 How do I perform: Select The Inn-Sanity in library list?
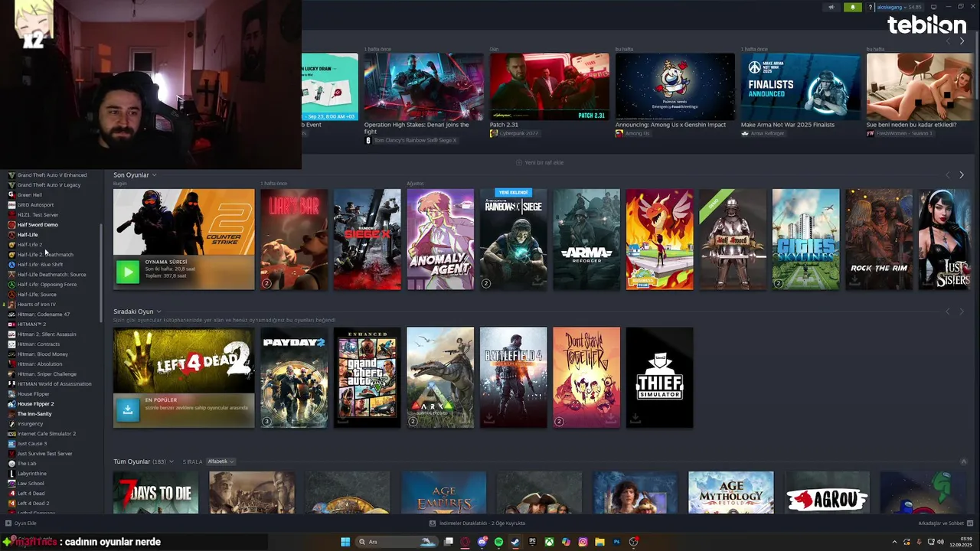(34, 414)
